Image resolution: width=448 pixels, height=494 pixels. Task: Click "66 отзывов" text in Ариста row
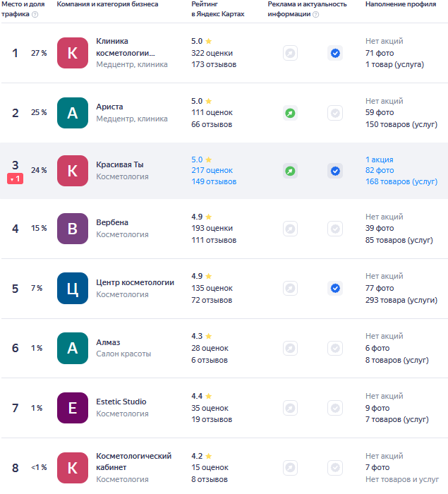(x=212, y=124)
